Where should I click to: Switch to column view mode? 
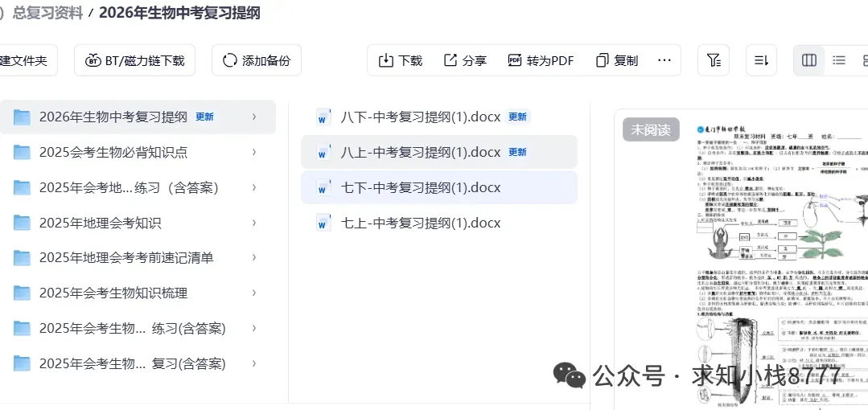pyautogui.click(x=808, y=60)
